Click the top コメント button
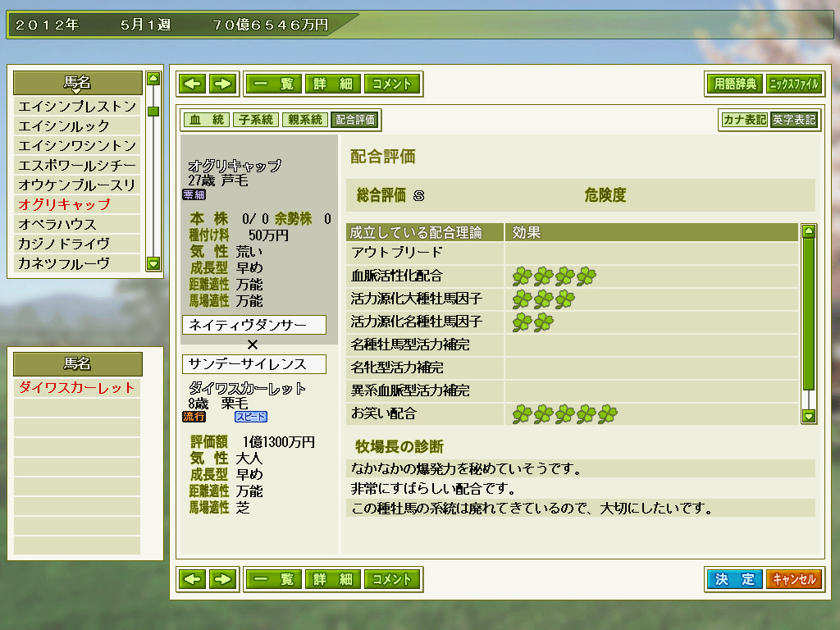Image resolution: width=840 pixels, height=630 pixels. click(x=391, y=84)
